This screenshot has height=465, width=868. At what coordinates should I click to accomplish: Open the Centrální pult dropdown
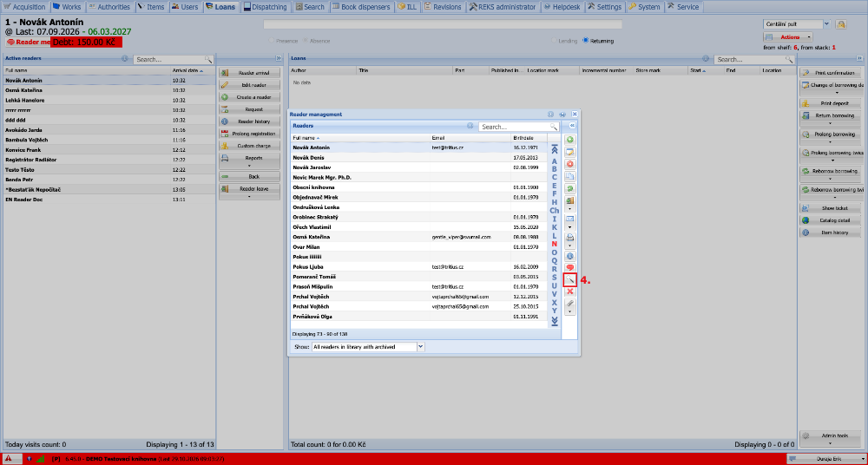pos(826,24)
